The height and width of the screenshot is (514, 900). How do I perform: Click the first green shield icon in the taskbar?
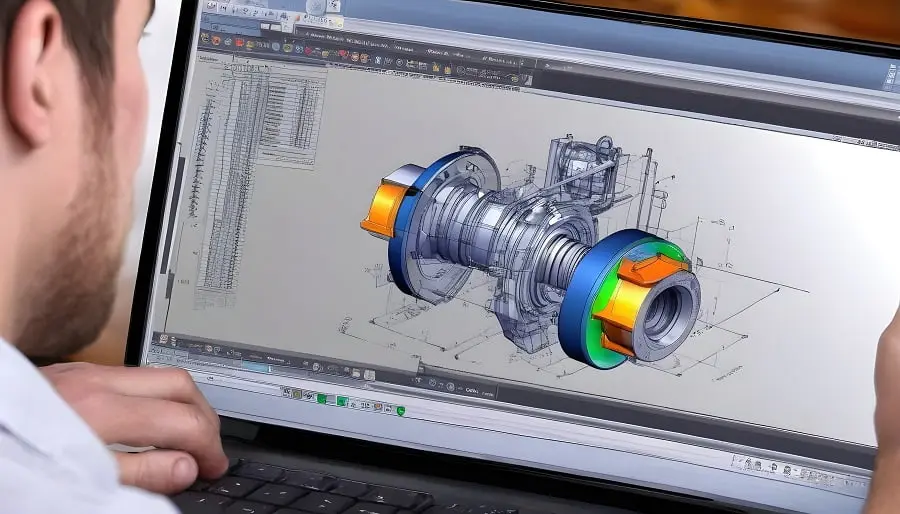point(321,398)
